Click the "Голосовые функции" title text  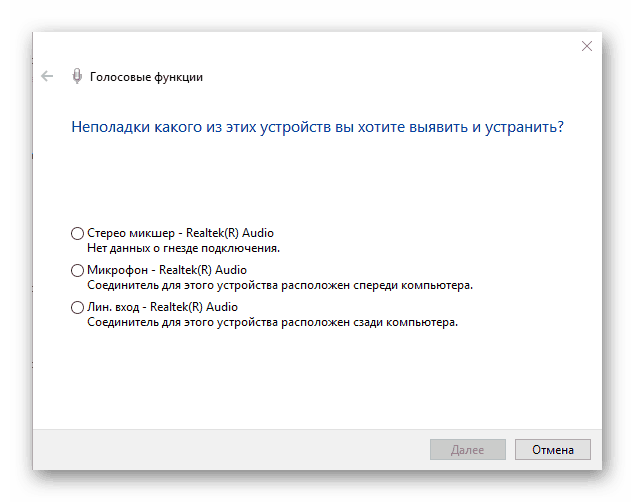[146, 77]
